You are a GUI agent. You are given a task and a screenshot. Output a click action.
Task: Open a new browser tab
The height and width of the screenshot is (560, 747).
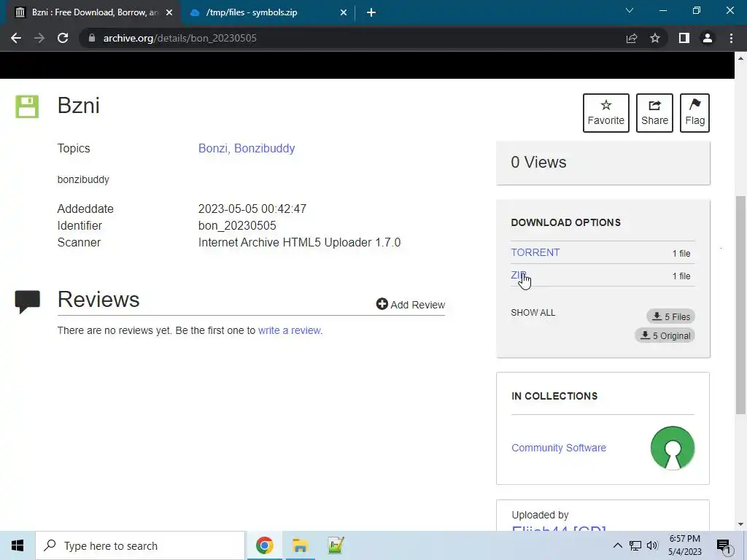371,13
